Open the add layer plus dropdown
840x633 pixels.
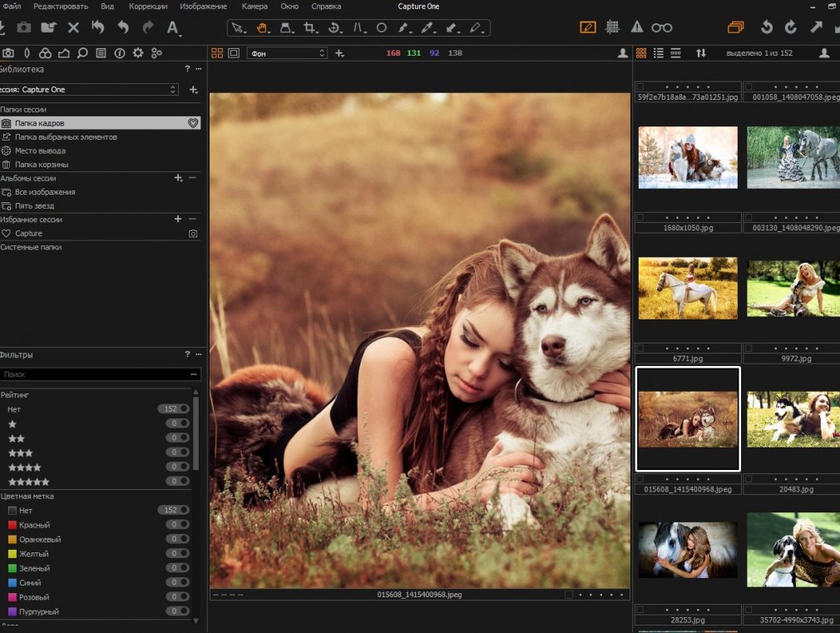pos(339,53)
